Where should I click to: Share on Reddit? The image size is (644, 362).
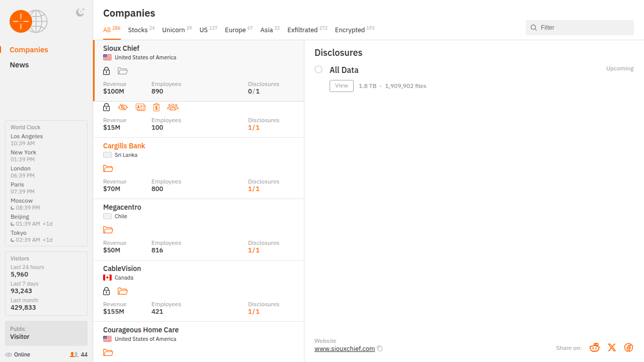coord(595,347)
